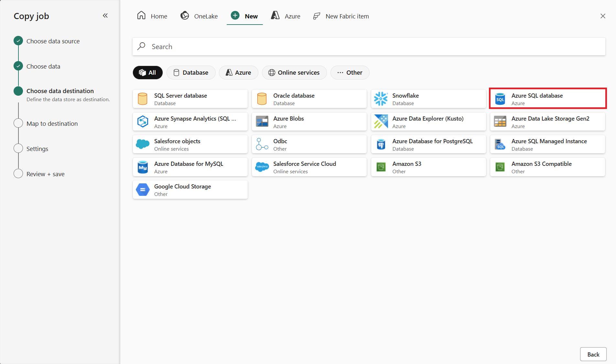Switch to the OneLake tab
The image size is (616, 364).
click(x=199, y=16)
